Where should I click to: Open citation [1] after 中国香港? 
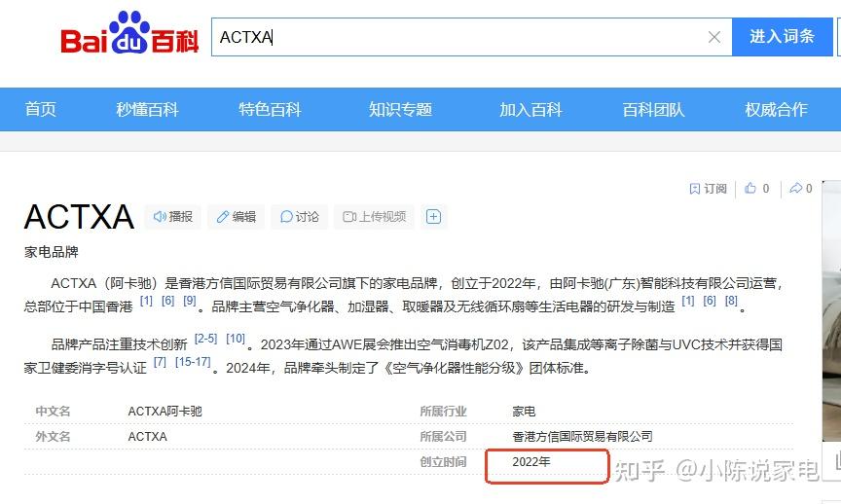(146, 301)
